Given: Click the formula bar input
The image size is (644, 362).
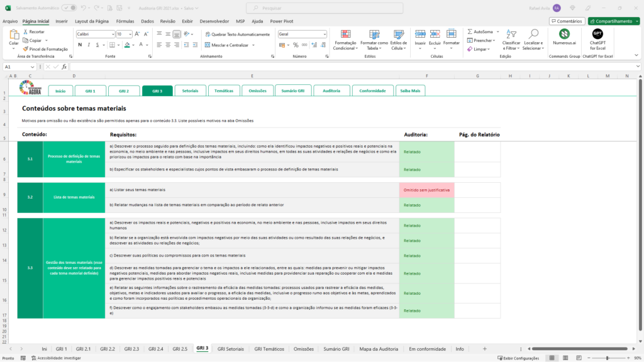Looking at the screenshot, I should 353,67.
